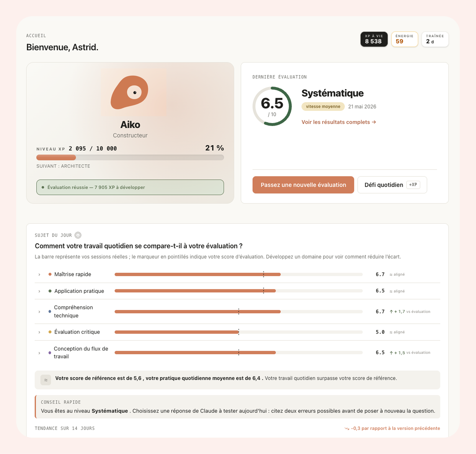Click the Évaluation critique score bar
This screenshot has height=454, width=476.
pyautogui.click(x=239, y=332)
